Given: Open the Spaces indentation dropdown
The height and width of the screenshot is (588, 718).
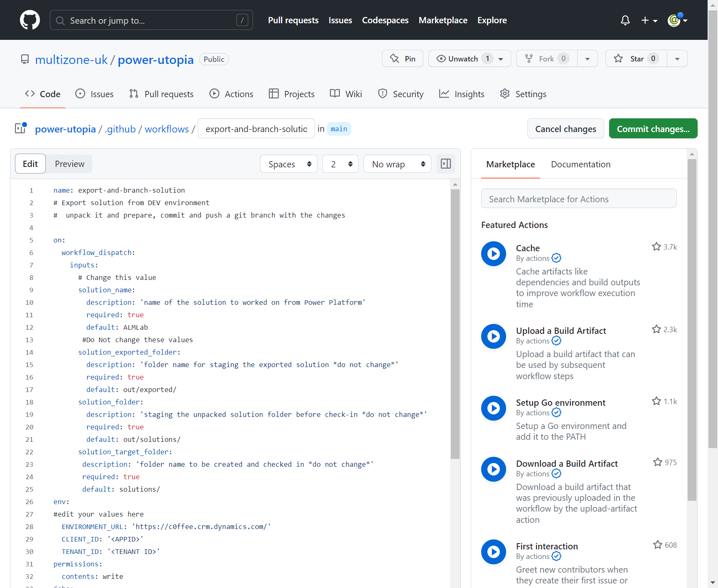Looking at the screenshot, I should click(x=288, y=164).
